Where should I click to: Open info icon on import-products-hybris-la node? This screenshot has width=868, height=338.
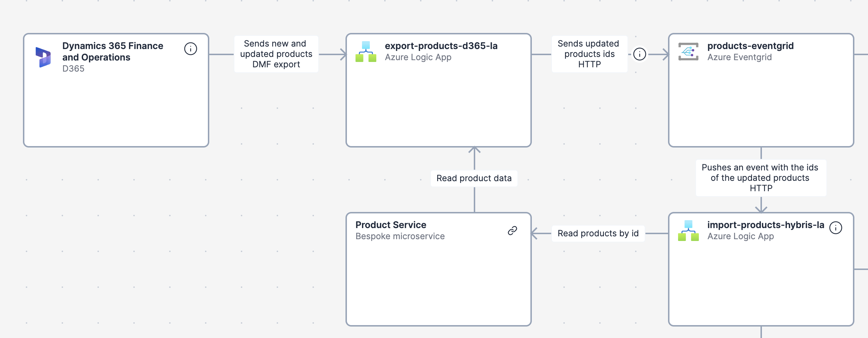(836, 228)
